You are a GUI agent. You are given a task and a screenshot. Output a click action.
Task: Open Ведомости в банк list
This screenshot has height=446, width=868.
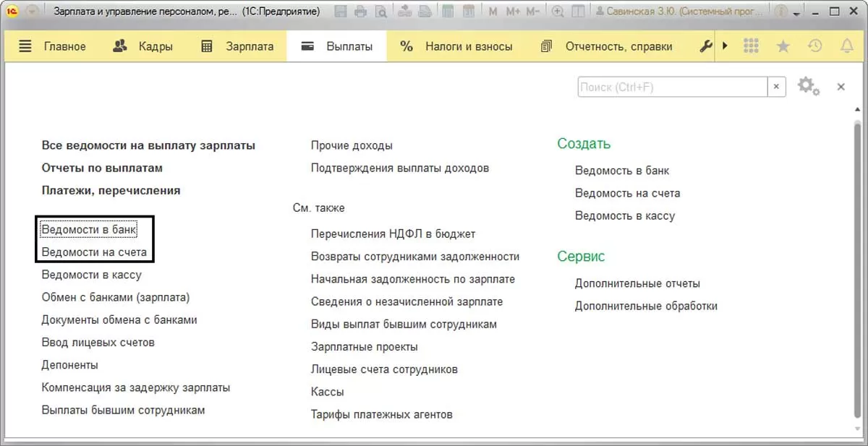pos(89,229)
